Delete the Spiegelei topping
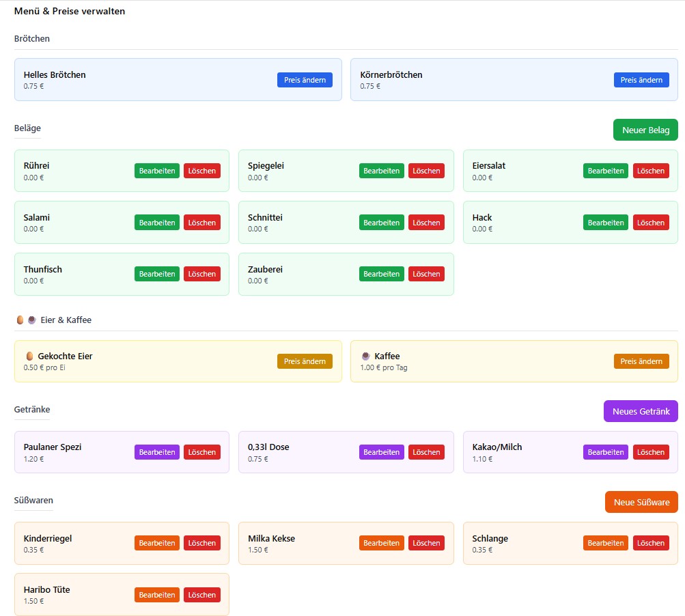Image resolution: width=685 pixels, height=616 pixels. (x=426, y=171)
